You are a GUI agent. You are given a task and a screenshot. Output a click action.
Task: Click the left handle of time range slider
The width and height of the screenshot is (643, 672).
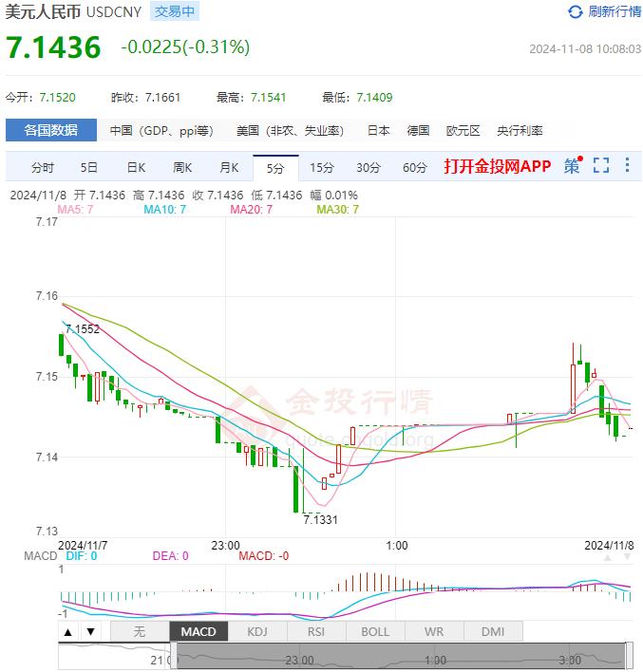[171, 657]
